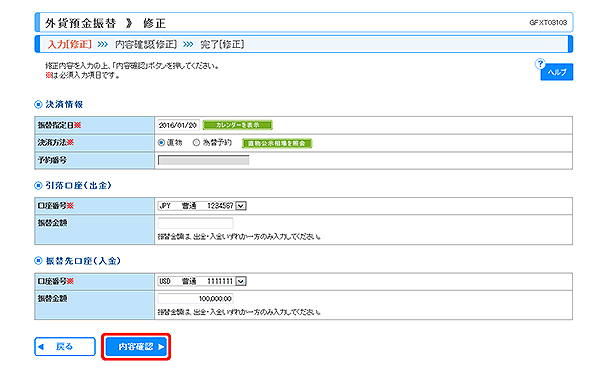Click the 入力[修正] step label
Image resolution: width=600 pixels, height=370 pixels.
click(x=70, y=44)
